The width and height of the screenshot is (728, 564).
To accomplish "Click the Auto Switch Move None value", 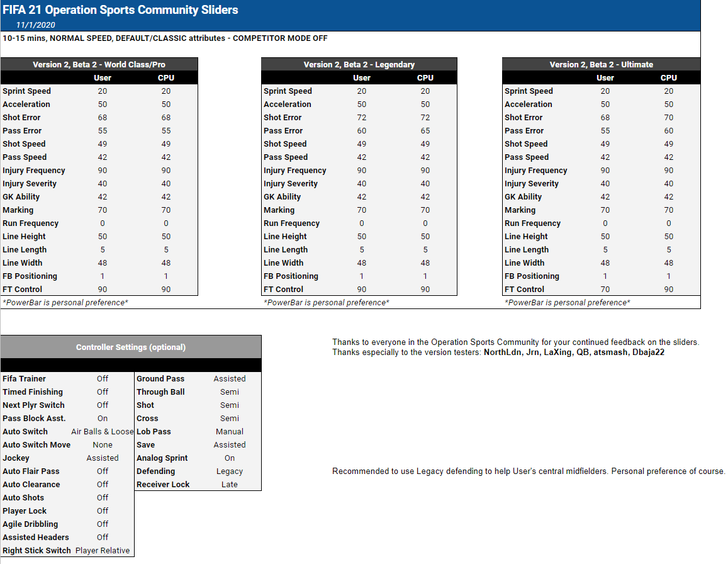I will coord(103,445).
